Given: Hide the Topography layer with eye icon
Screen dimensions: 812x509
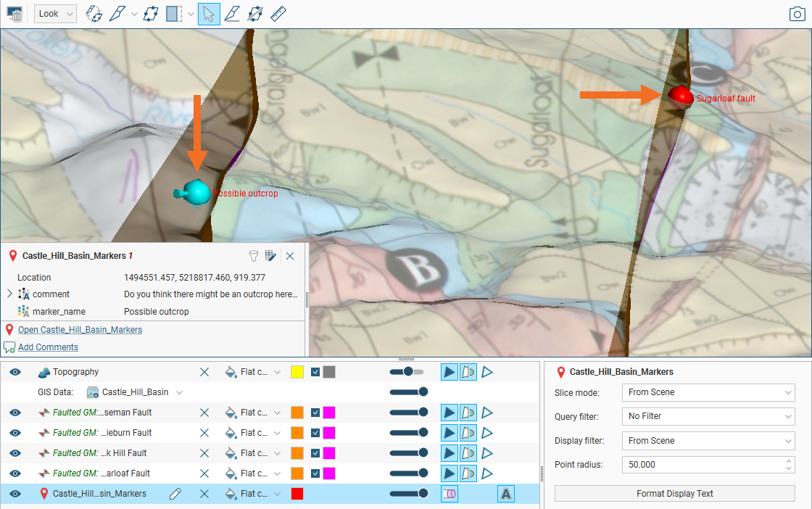Looking at the screenshot, I should [x=15, y=372].
